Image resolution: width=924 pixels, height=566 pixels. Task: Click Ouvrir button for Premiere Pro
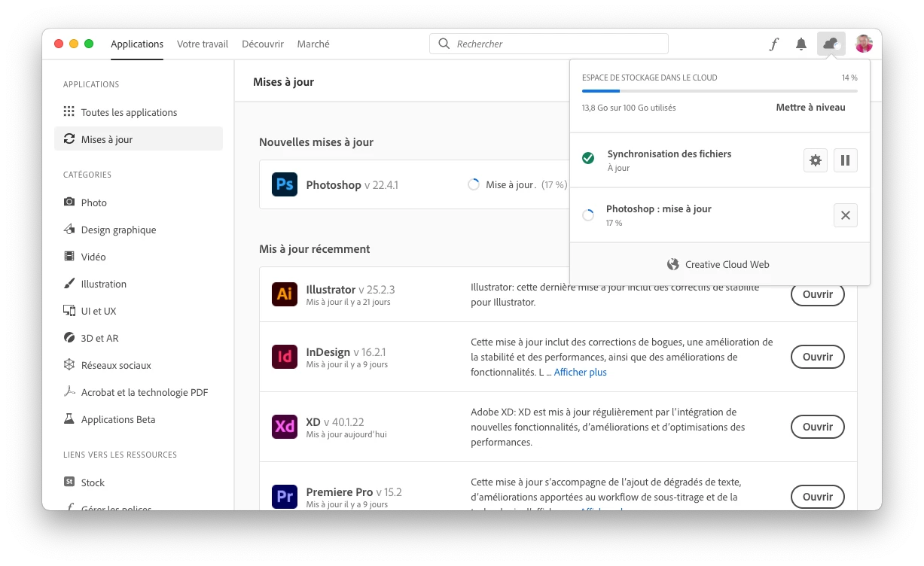click(x=817, y=497)
